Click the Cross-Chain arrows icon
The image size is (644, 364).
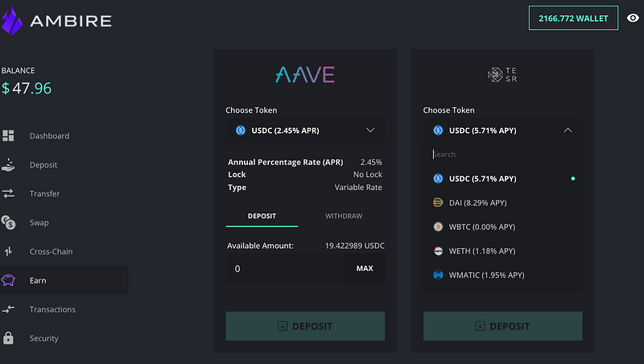tap(8, 251)
